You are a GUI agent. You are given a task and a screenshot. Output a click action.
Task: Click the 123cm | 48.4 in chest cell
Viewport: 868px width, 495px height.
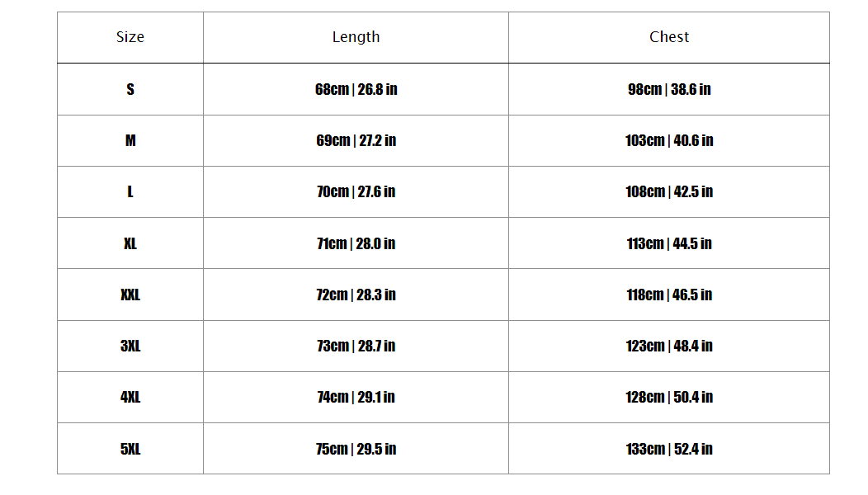tap(669, 346)
